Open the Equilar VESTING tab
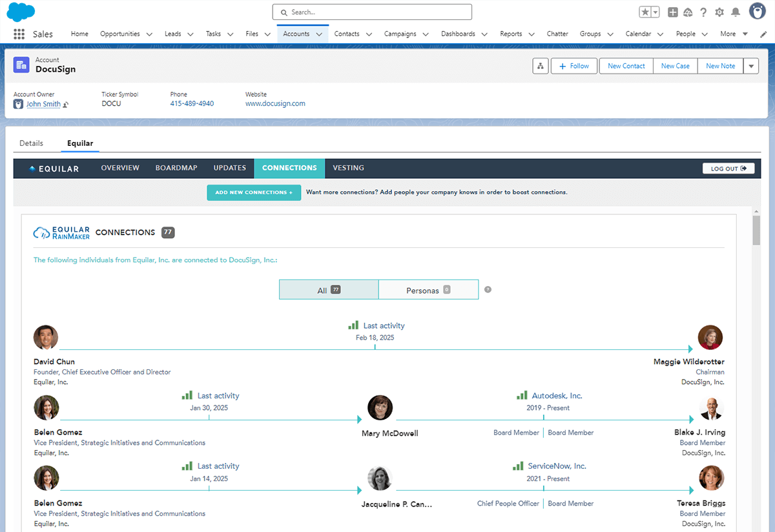 (x=348, y=168)
